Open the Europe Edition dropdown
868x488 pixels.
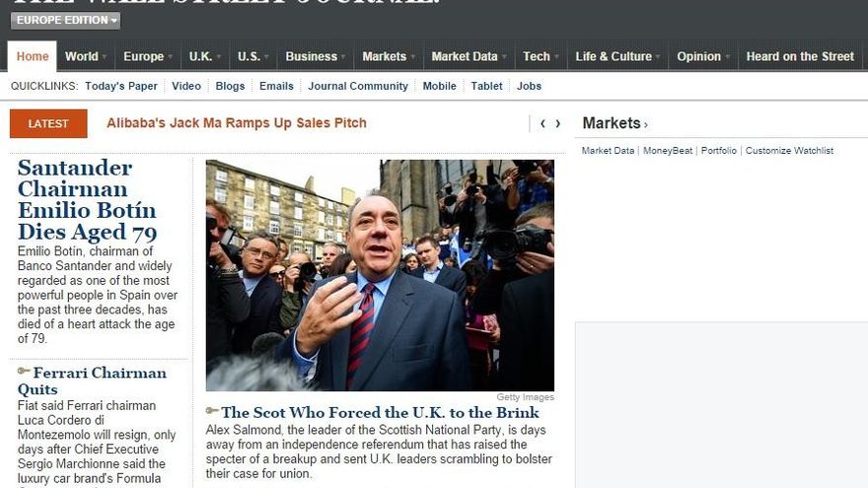[65, 21]
